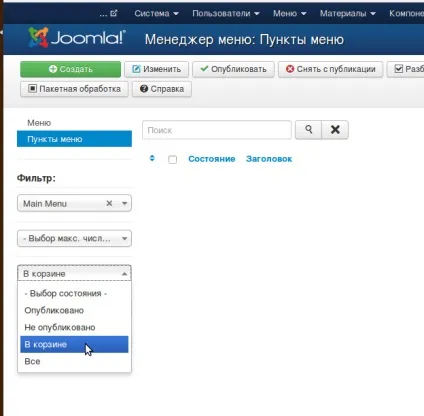The image size is (424, 416).
Task: Open the Меню top menu
Action: coord(289,13)
